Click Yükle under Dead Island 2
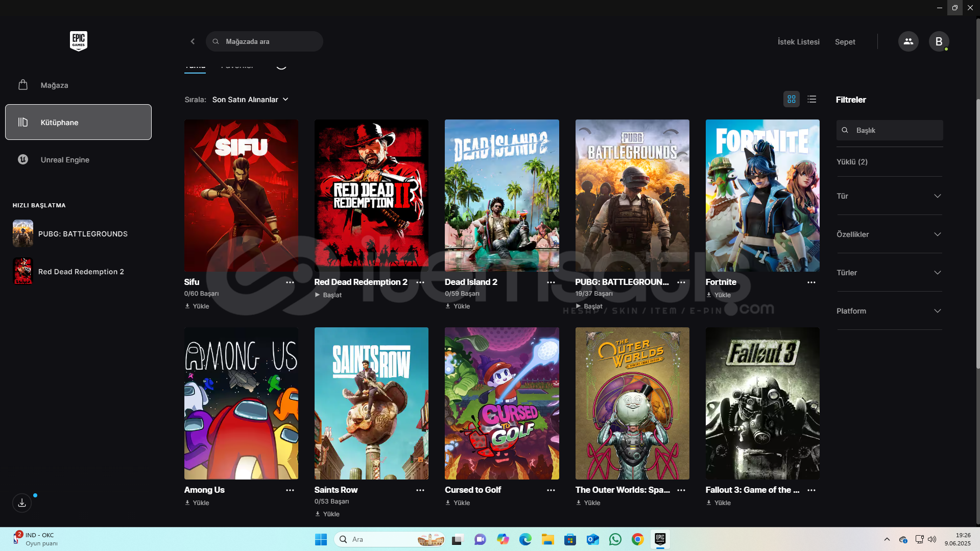The height and width of the screenshot is (551, 980). coord(458,306)
